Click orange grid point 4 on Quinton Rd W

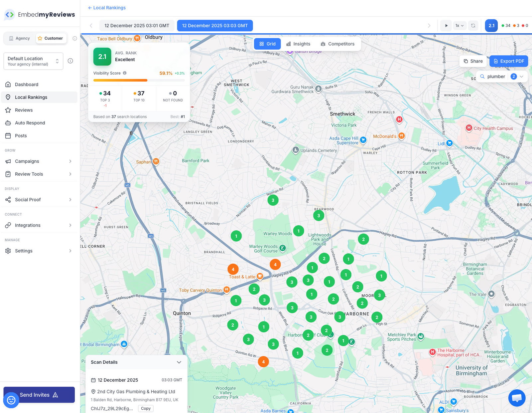pos(263,362)
